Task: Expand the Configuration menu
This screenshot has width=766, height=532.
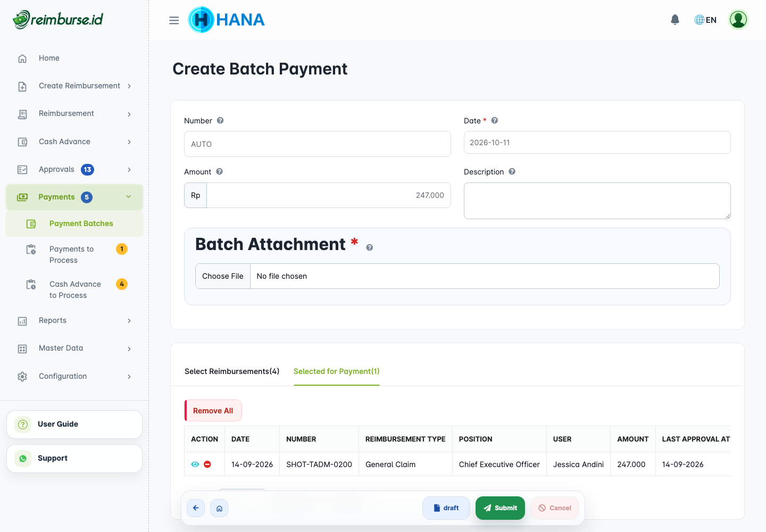Action: [x=74, y=376]
